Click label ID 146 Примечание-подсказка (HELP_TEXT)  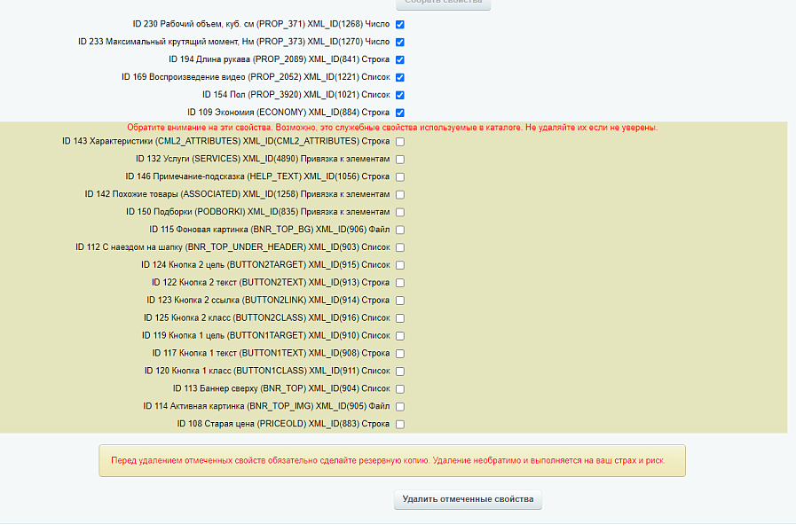[257, 176]
